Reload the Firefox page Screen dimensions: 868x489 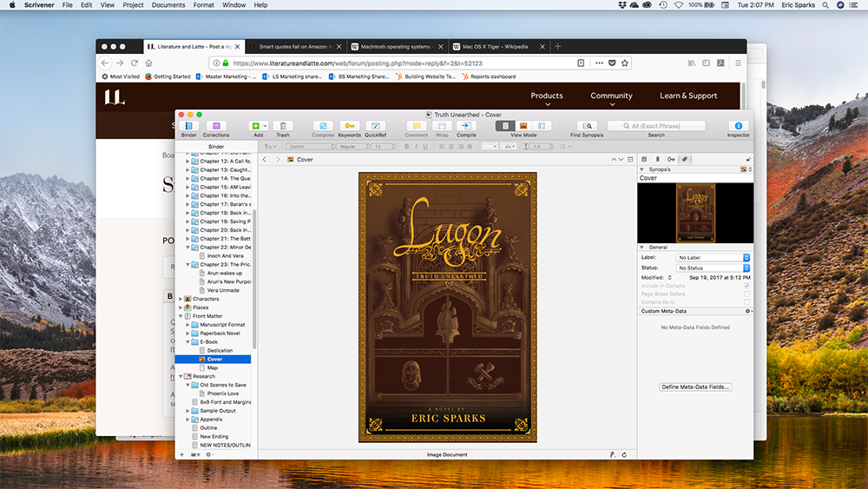coord(134,63)
